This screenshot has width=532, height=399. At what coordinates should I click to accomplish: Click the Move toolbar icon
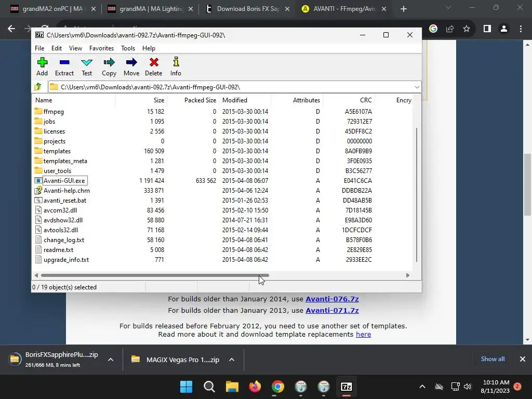tap(131, 62)
